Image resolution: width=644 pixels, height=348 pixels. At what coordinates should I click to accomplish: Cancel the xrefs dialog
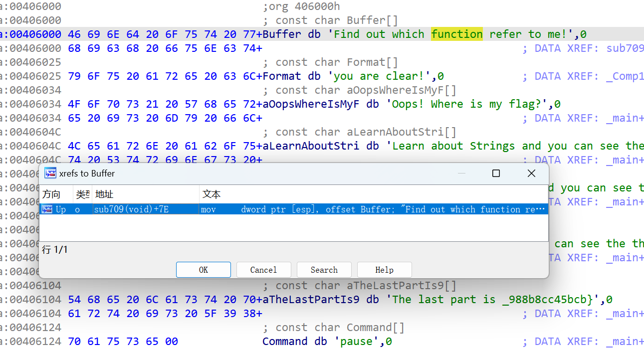(263, 270)
